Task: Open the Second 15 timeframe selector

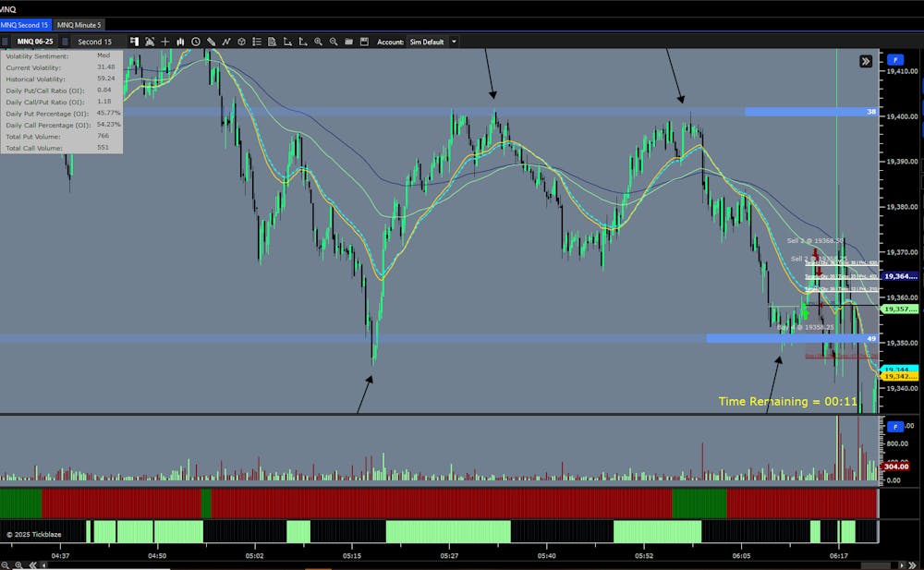Action: coord(95,42)
